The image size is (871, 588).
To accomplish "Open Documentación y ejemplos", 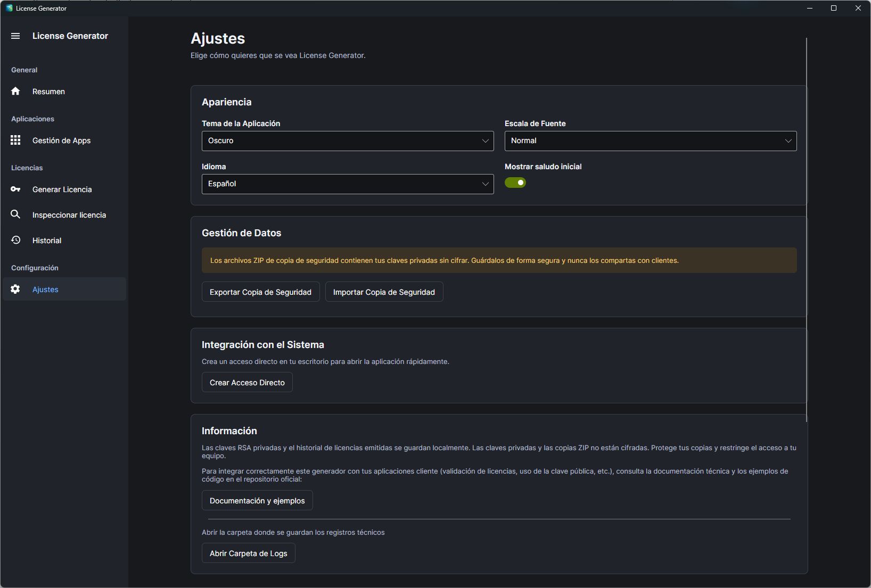I will (257, 500).
